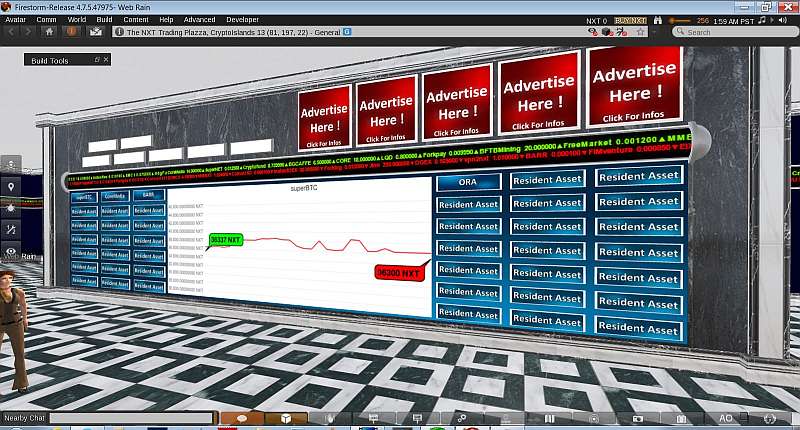Screen dimensions: 800x430
Task: Click the camera snapshot toolbar icon
Action: tap(638, 418)
